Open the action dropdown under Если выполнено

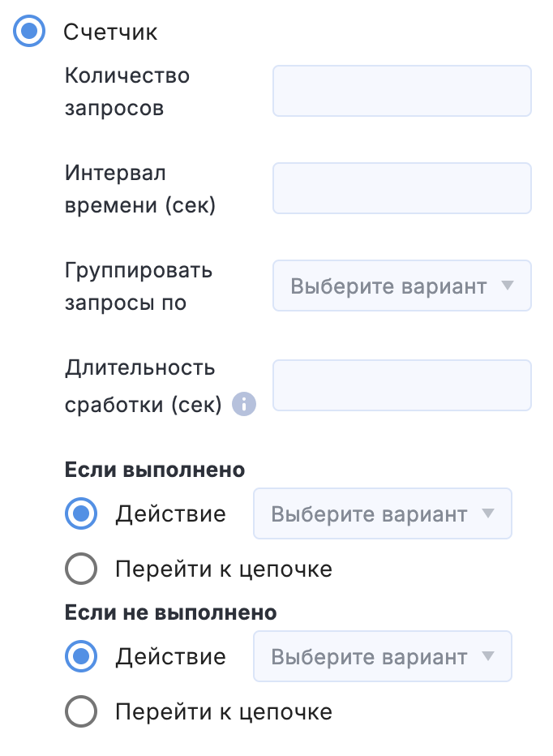click(383, 513)
